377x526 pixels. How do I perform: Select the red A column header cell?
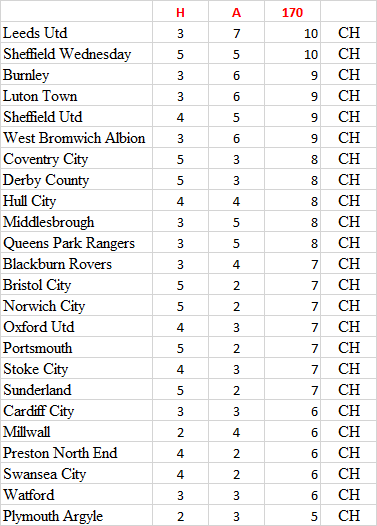[236, 12]
